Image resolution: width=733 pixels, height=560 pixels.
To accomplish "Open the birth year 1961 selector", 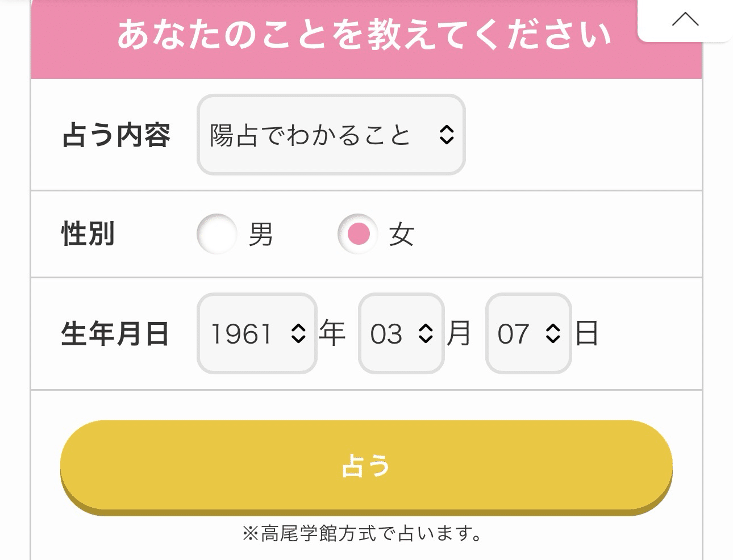I will coord(256,334).
